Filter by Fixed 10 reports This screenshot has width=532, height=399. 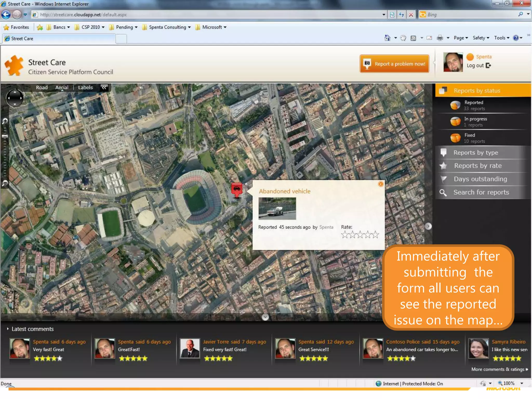(483, 138)
